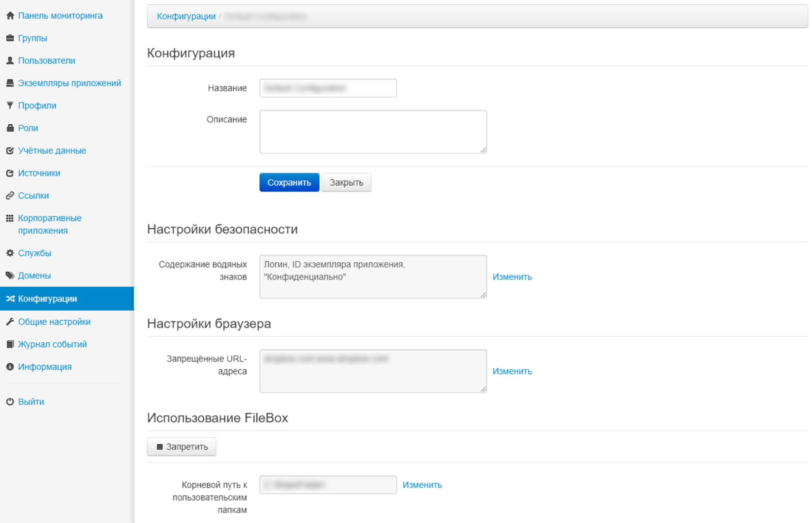Open Экземпляры приложений section
Image resolution: width=812 pixels, height=523 pixels.
(x=69, y=83)
